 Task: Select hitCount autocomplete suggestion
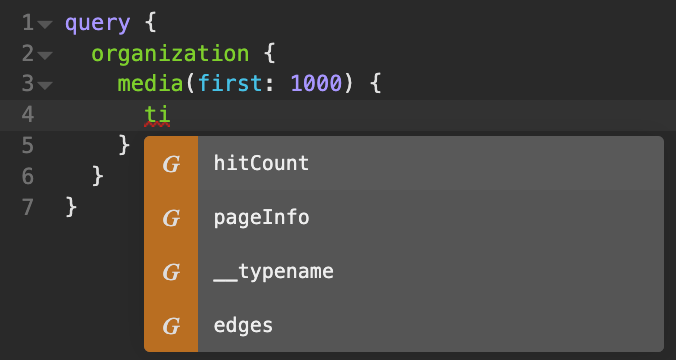click(x=404, y=163)
